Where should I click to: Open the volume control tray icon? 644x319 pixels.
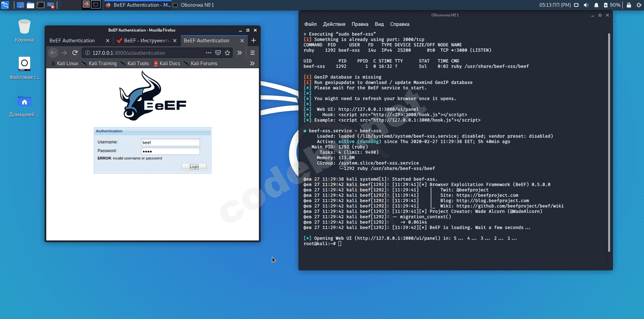tap(586, 5)
